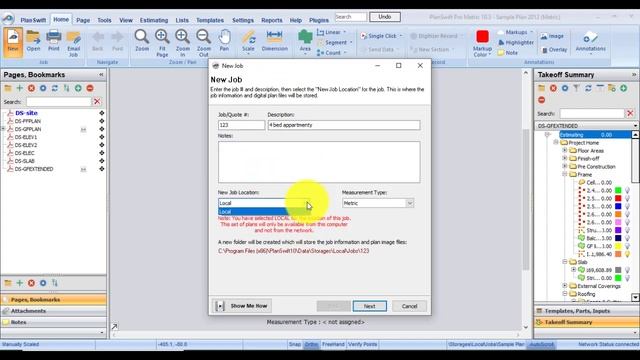The image size is (640, 360).
Task: Click green plus in Pages, Bookmarks toolbar
Action: (20, 88)
